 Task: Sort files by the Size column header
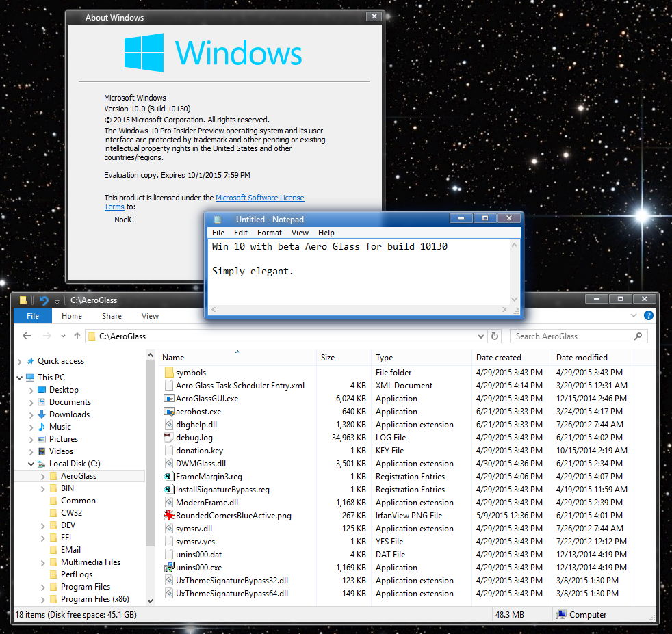(344, 357)
